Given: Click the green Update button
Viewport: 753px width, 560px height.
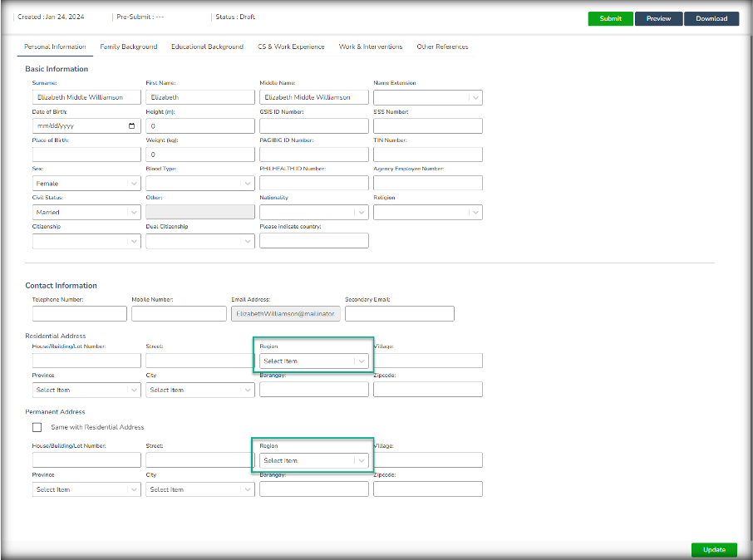Looking at the screenshot, I should [714, 549].
